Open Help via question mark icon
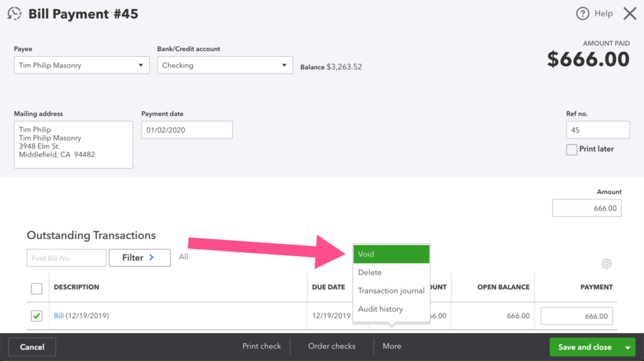Screen dimensions: 644x361 pos(582,14)
